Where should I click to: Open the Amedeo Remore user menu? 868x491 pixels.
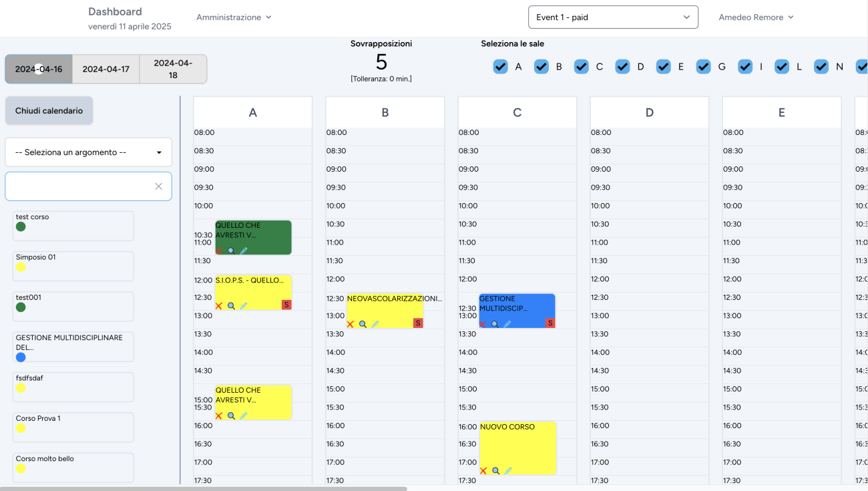[x=756, y=17]
